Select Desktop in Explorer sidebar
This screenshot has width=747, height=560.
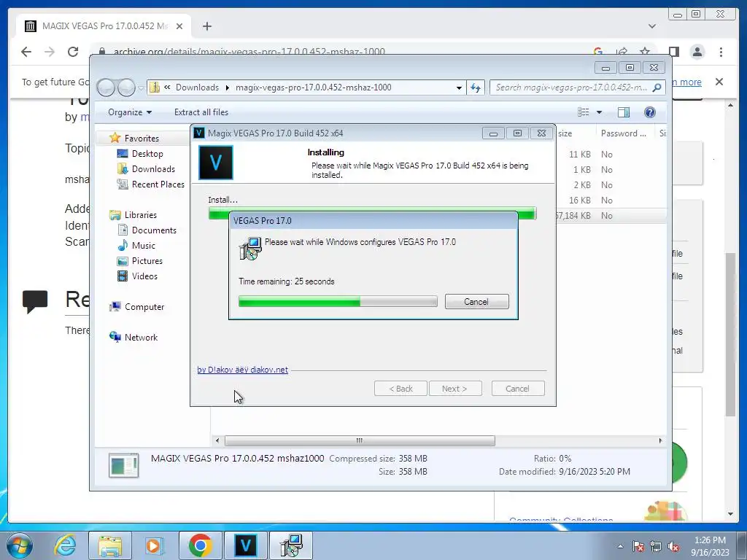click(147, 153)
